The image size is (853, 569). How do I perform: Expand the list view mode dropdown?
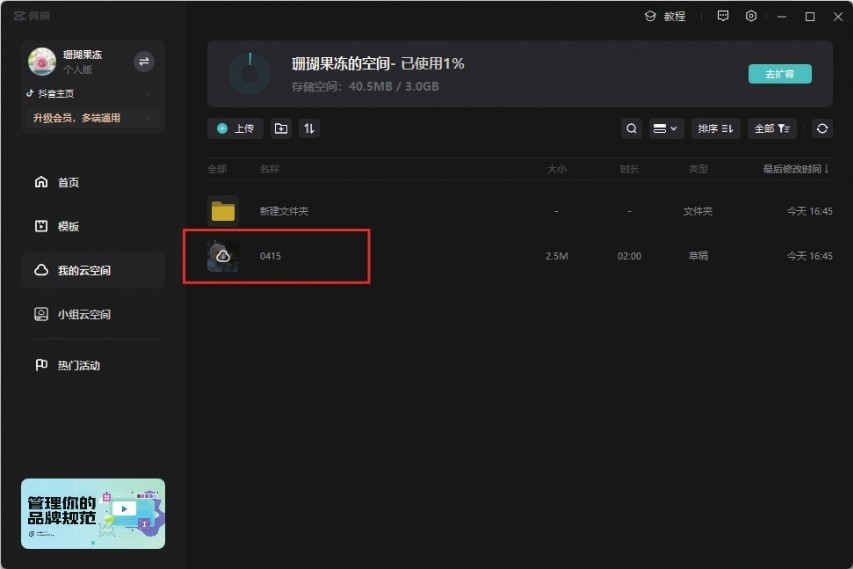666,129
